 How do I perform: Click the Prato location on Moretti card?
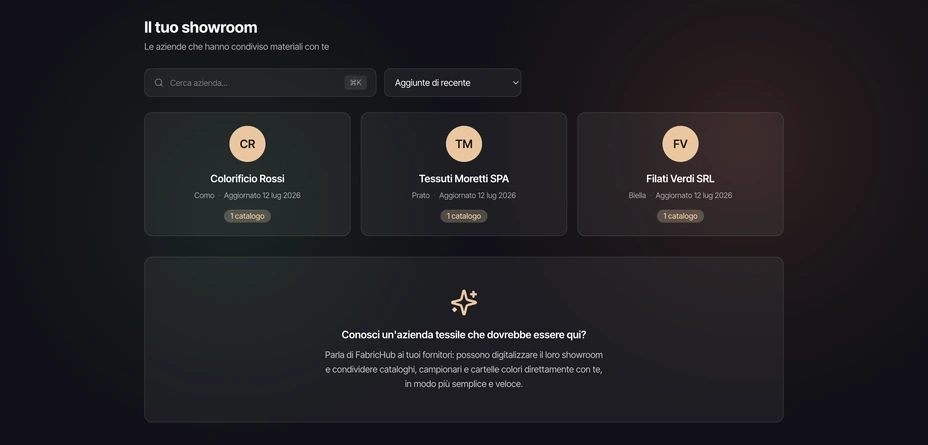click(x=421, y=195)
